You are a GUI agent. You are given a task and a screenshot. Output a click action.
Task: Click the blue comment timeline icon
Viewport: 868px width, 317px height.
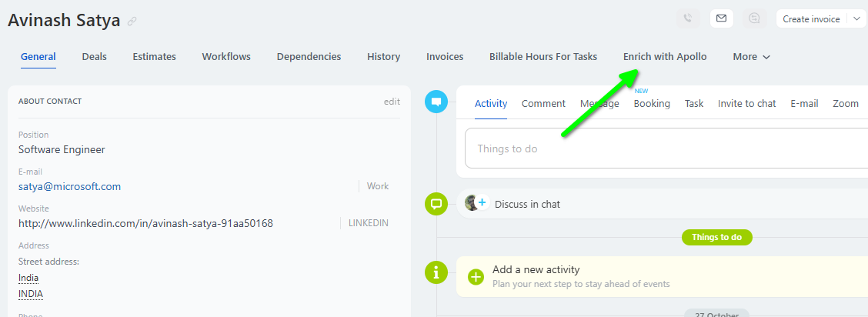tap(436, 102)
